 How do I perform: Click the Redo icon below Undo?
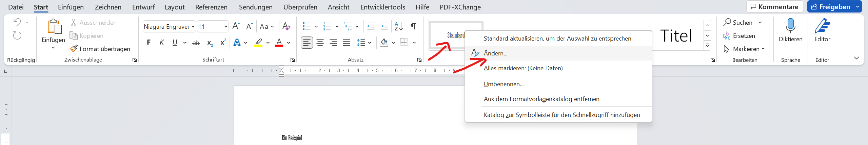(x=17, y=35)
